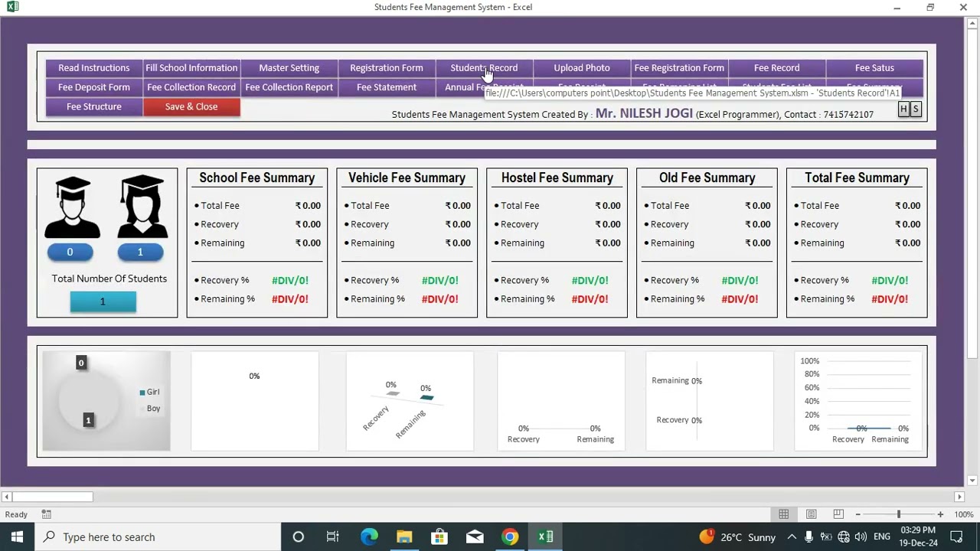
Task: Click horizontal scrollbar right arrow
Action: point(959,497)
